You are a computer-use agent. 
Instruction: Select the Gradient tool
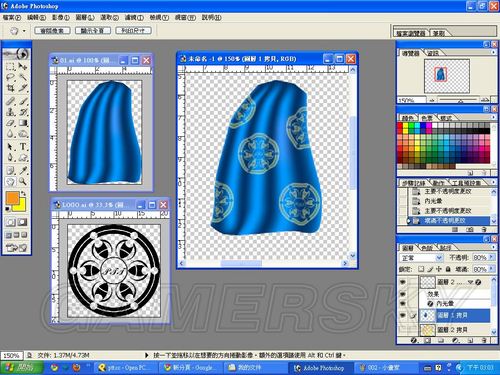(x=23, y=123)
